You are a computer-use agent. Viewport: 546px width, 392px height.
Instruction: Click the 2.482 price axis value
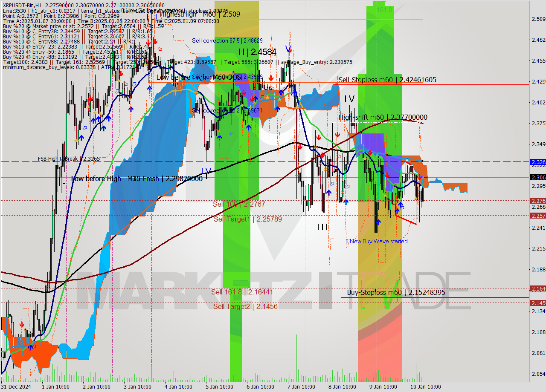click(x=538, y=40)
